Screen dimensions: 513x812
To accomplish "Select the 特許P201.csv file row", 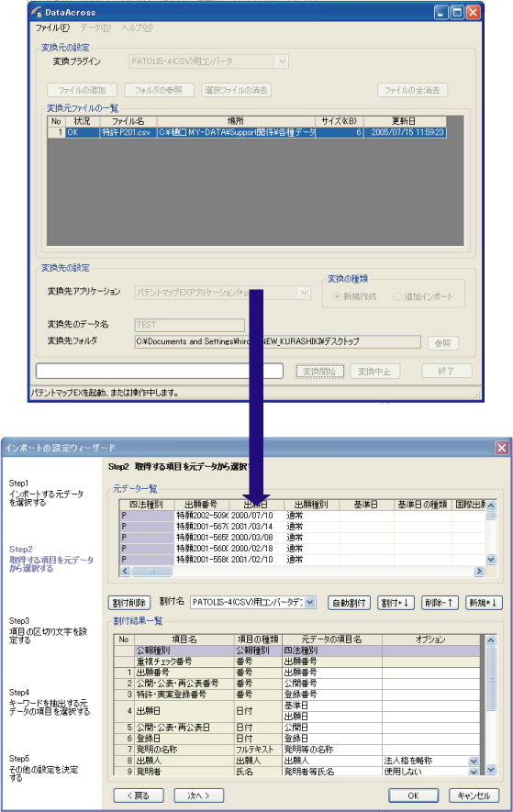I will [247, 132].
